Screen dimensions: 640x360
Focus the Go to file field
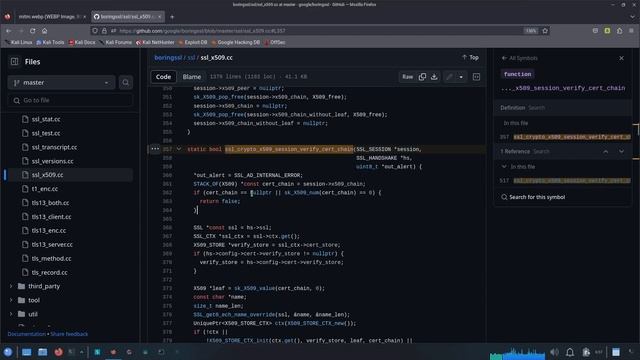tap(70, 100)
